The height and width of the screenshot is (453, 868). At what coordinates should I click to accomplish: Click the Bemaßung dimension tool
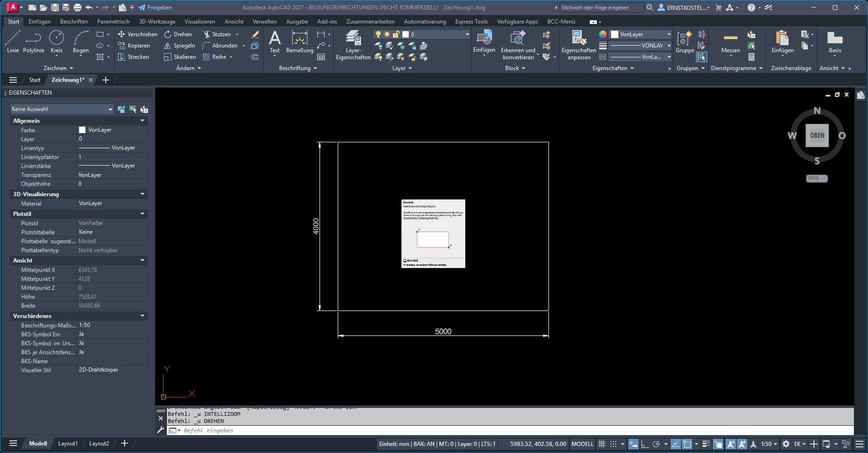299,42
